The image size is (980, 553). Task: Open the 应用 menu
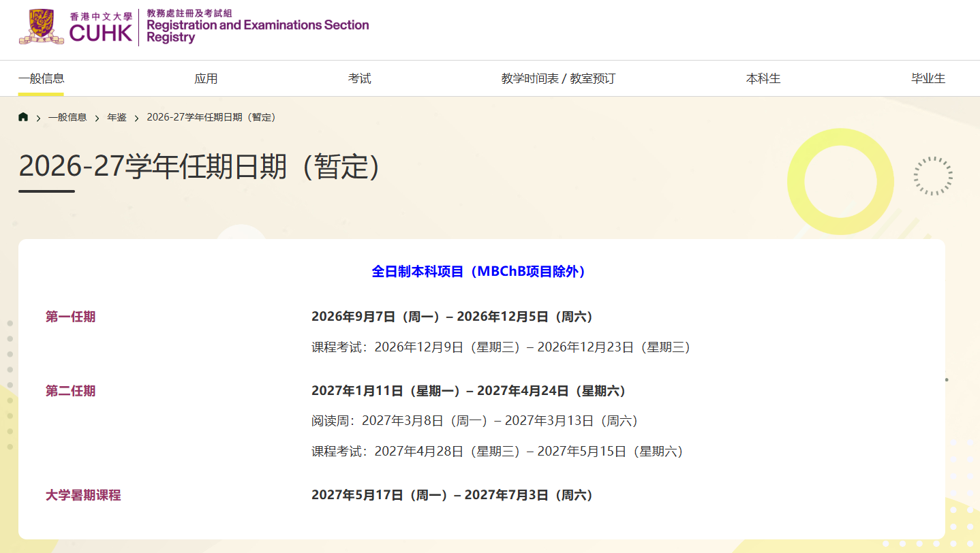point(206,78)
